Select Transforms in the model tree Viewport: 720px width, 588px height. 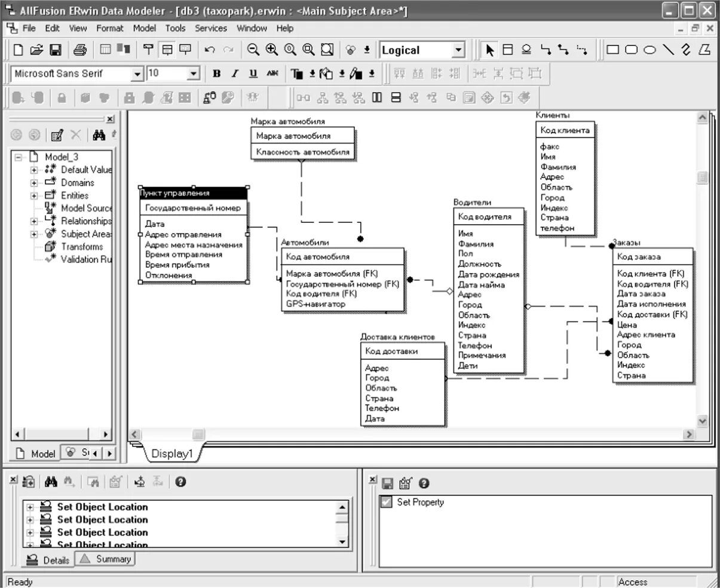click(82, 246)
